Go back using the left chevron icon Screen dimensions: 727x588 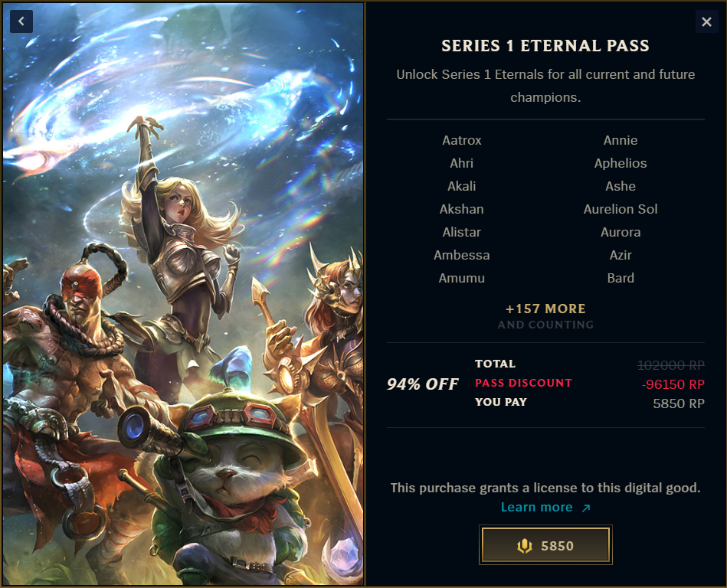tap(21, 21)
